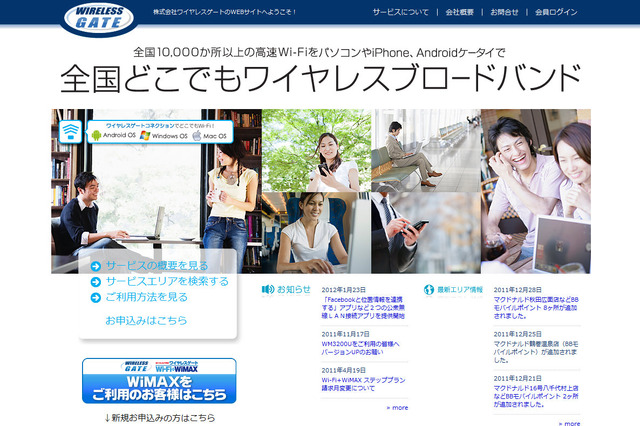Click arrow icon beside サービスエリアを検索する
The image size is (640, 426).
coord(96,282)
